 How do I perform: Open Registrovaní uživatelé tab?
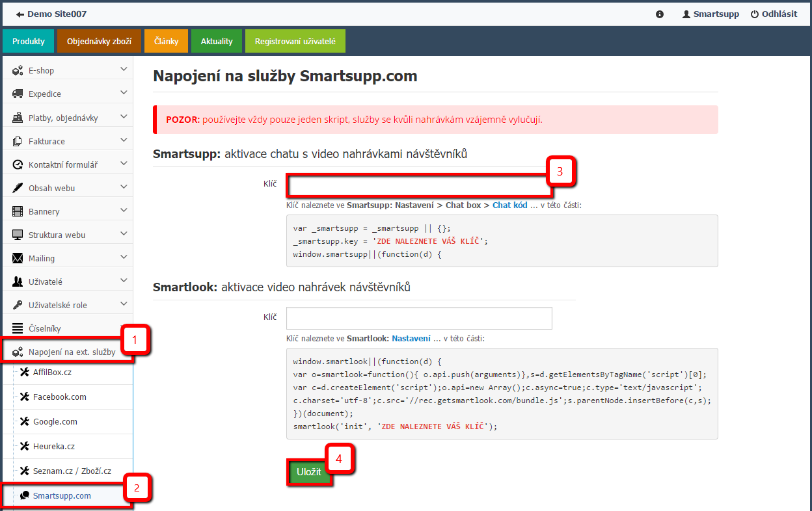(295, 41)
